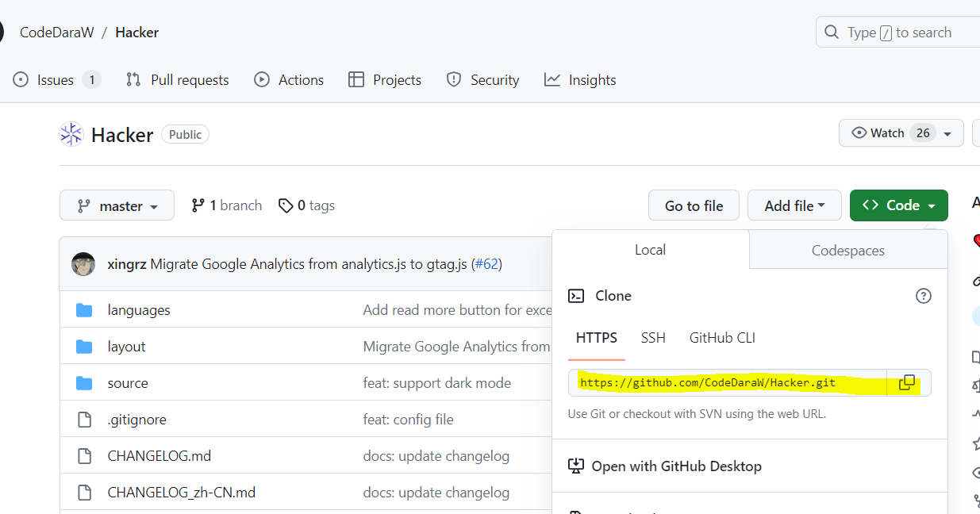980x514 pixels.
Task: Click xingrz's commit author avatar
Action: coord(83,264)
